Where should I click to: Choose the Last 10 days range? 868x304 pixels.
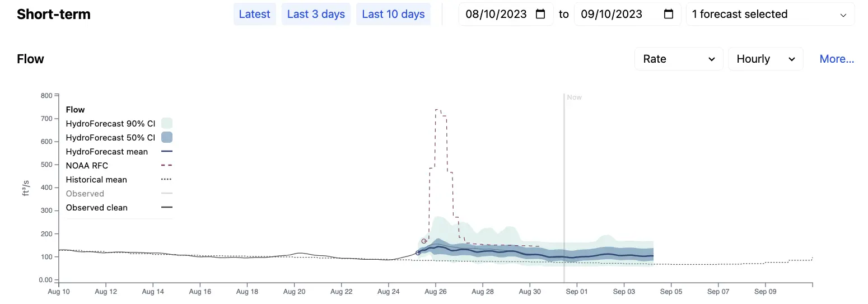click(x=393, y=14)
